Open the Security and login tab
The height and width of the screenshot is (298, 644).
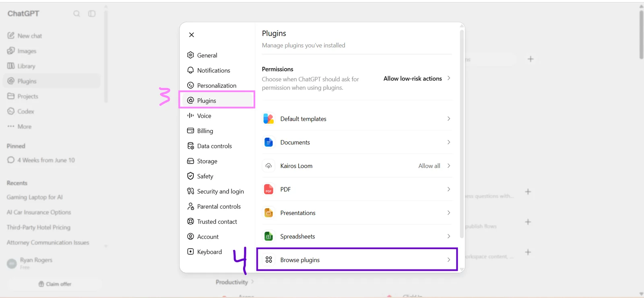(217, 191)
